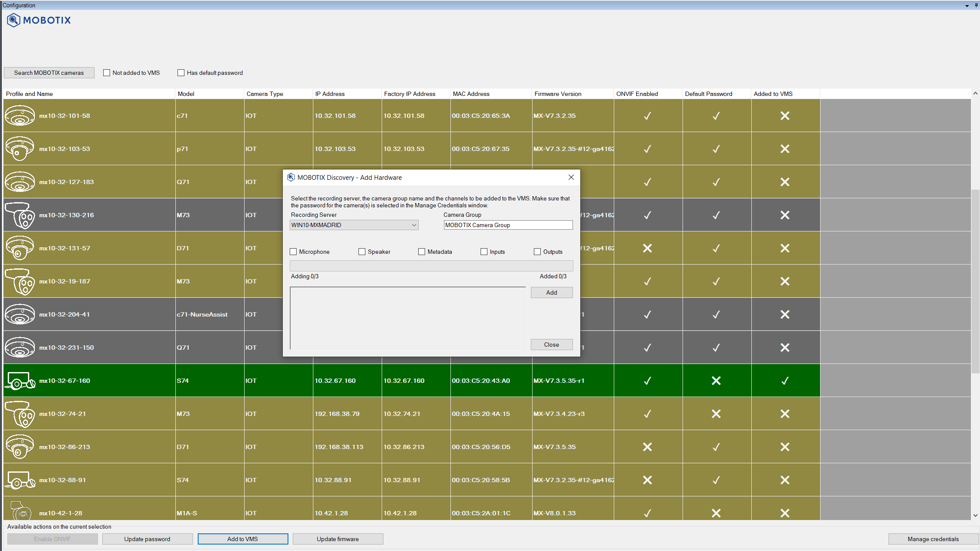Sort by ONVIF Enabled column header

pyautogui.click(x=648, y=94)
